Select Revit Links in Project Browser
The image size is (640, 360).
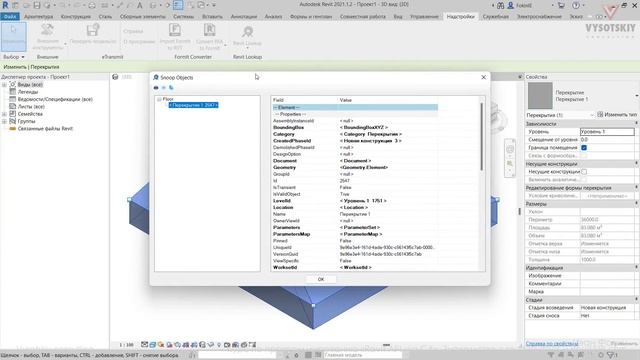(45, 129)
